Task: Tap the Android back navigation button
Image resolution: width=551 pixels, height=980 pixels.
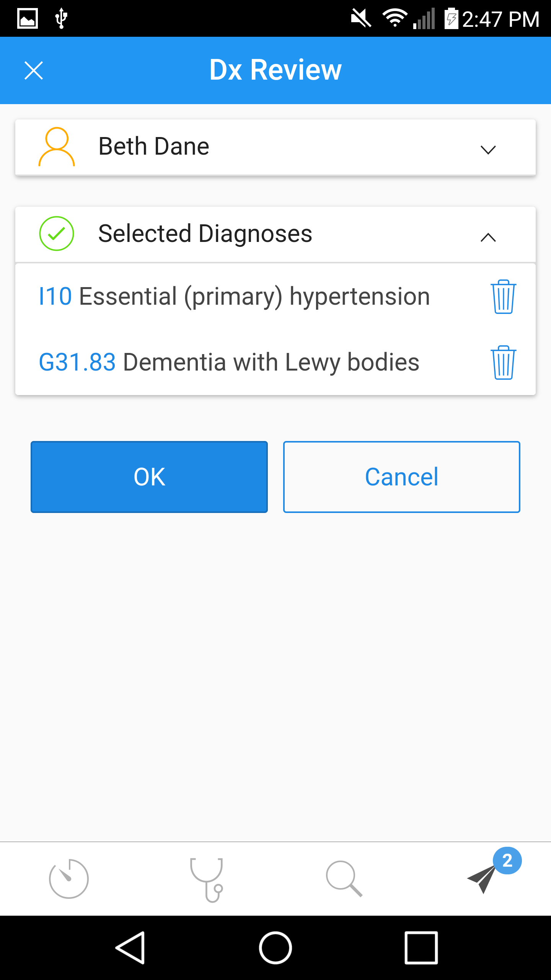Action: coord(131,948)
